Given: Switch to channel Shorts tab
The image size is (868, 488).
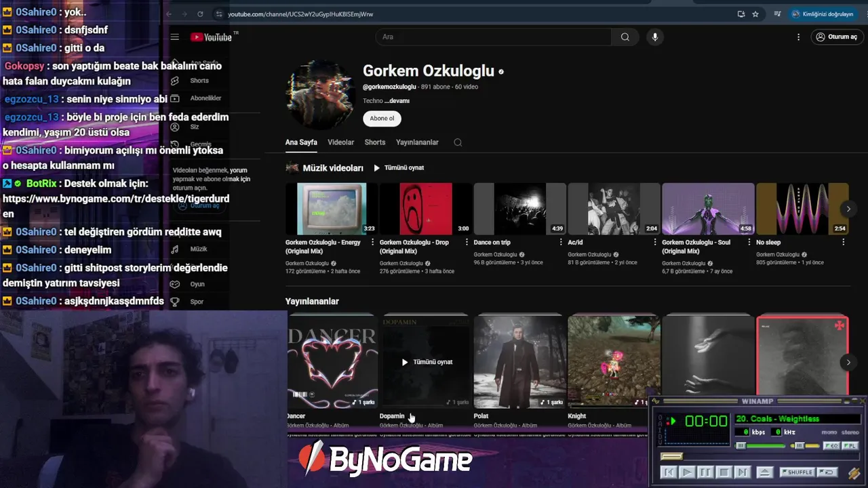Looking at the screenshot, I should pyautogui.click(x=375, y=142).
